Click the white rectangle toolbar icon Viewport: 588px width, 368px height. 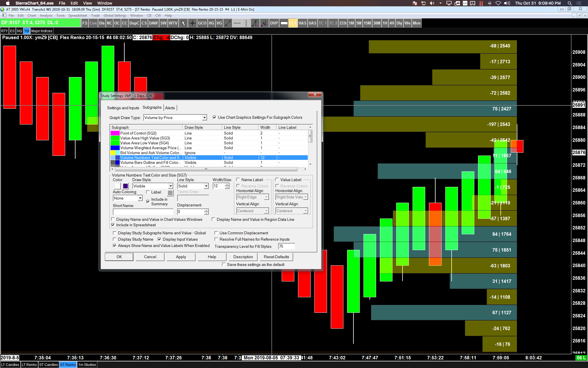(284, 23)
